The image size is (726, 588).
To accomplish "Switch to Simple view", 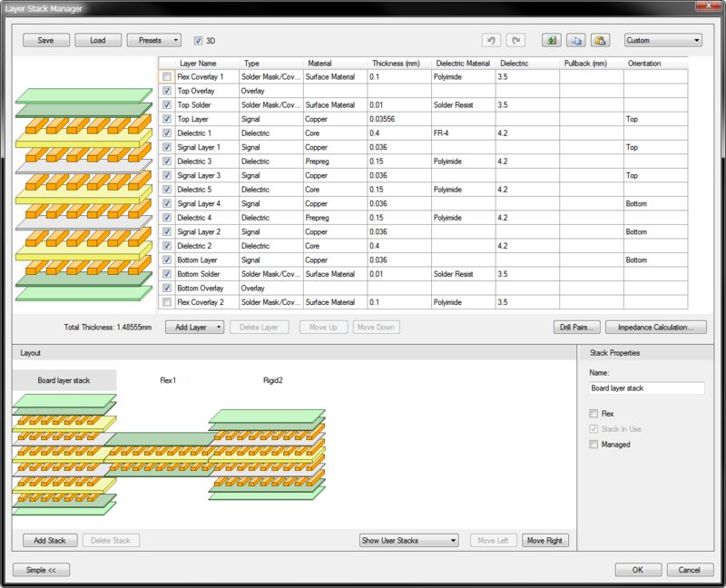I will click(41, 570).
